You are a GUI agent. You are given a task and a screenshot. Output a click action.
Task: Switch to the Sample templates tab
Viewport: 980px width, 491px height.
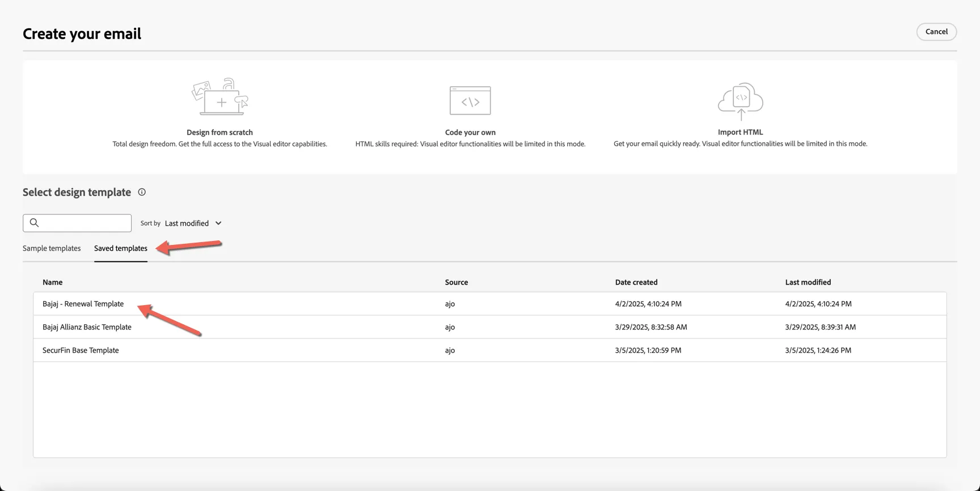52,248
